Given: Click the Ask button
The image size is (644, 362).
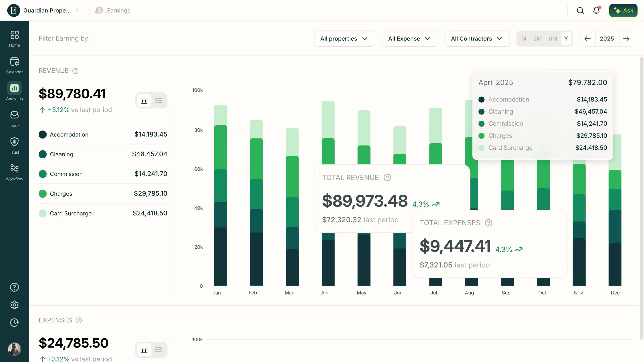Looking at the screenshot, I should point(623,11).
